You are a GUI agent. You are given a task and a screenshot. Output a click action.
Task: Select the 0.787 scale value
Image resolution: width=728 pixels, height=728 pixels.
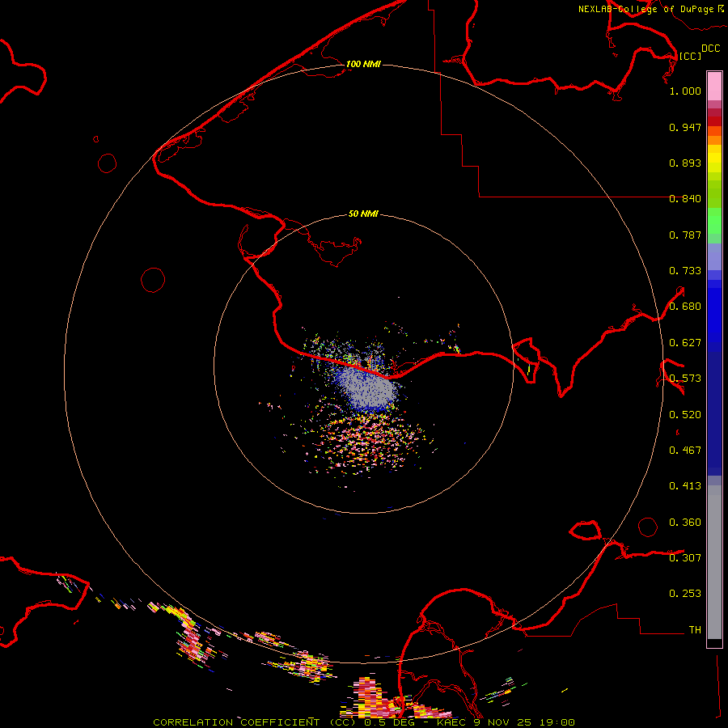[x=685, y=235]
